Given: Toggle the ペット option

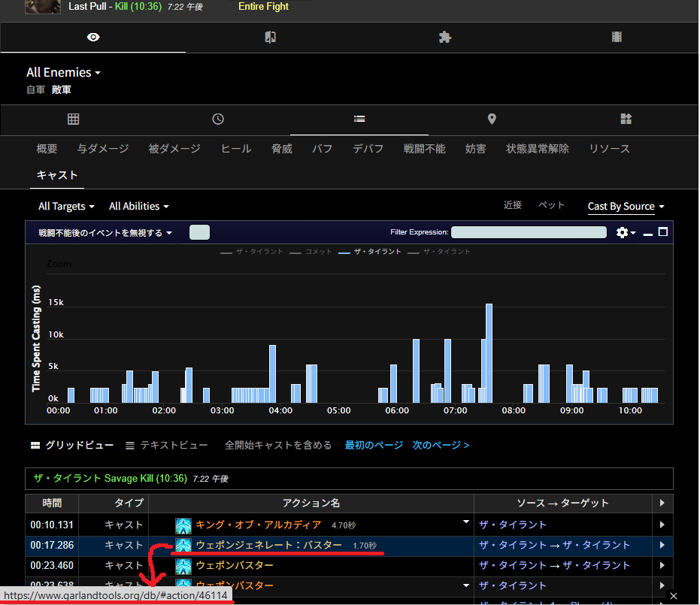Looking at the screenshot, I should 551,205.
